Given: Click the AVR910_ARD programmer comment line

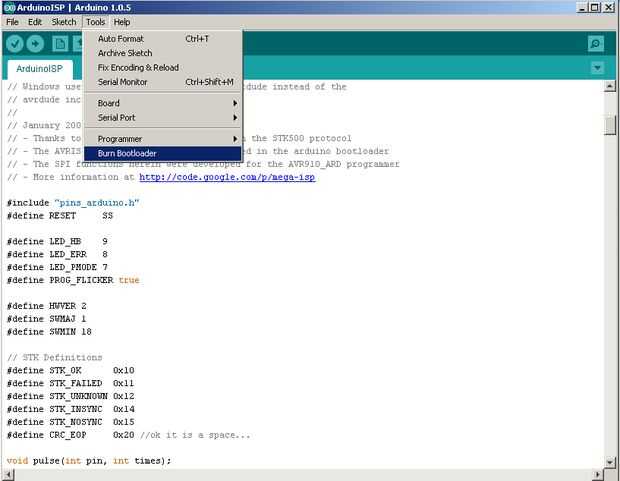Looking at the screenshot, I should click(203, 164).
